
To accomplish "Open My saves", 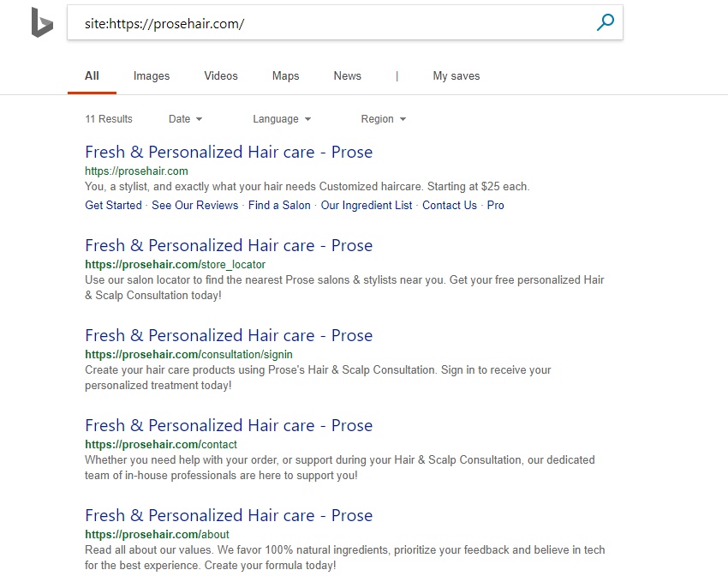I will click(x=456, y=75).
